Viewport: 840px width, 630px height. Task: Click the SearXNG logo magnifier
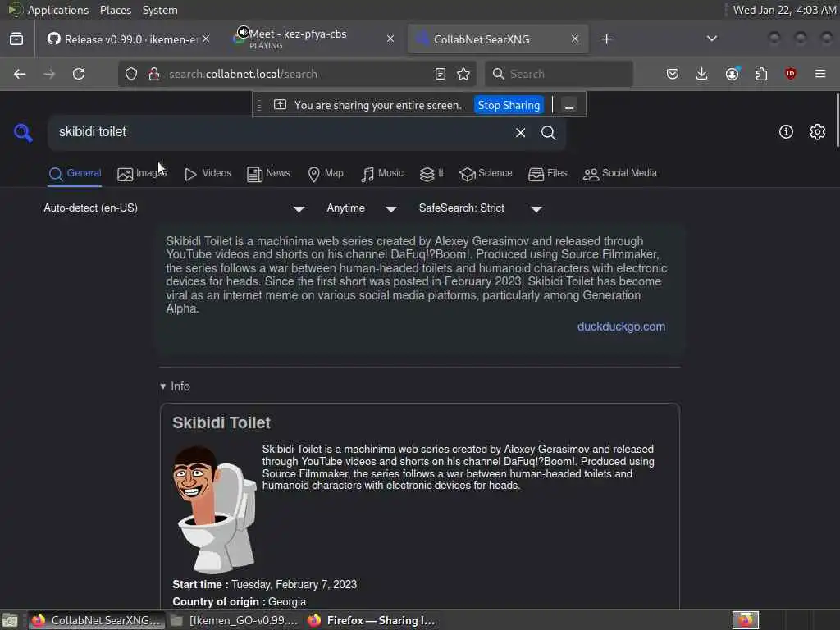click(23, 132)
